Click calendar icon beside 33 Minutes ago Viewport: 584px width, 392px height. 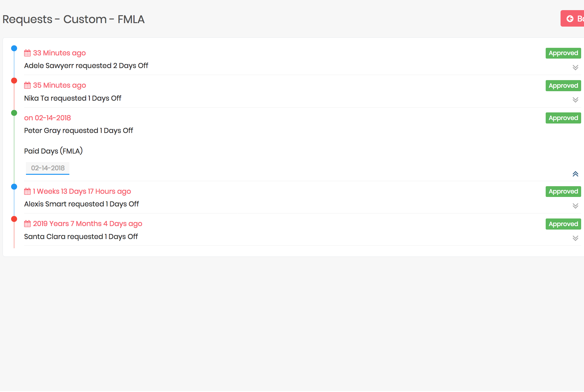[x=28, y=53]
